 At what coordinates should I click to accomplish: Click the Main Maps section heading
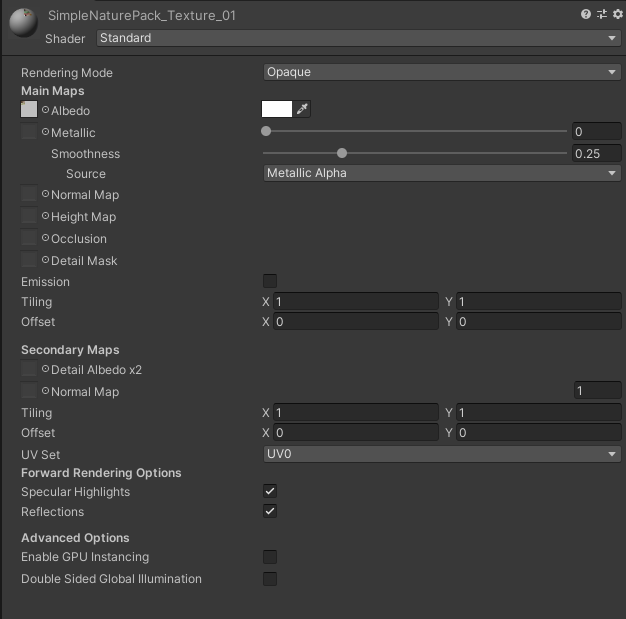coord(53,91)
